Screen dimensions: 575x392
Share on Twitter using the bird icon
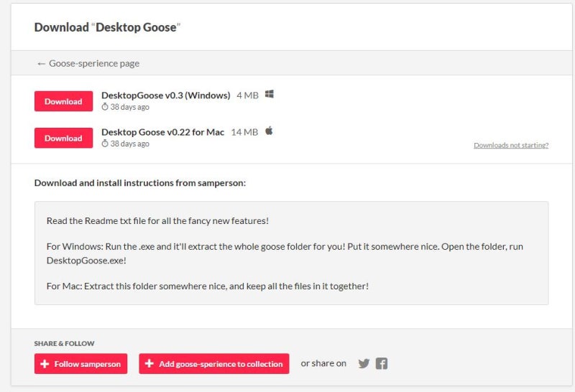[364, 364]
